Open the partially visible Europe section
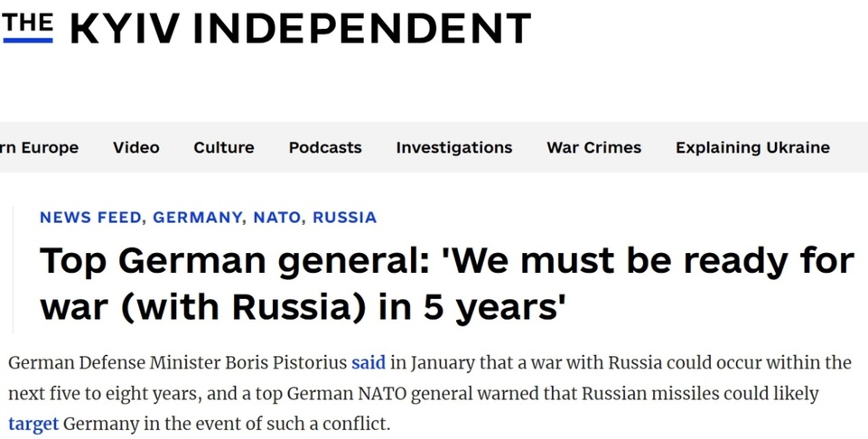This screenshot has width=868, height=439. (40, 147)
